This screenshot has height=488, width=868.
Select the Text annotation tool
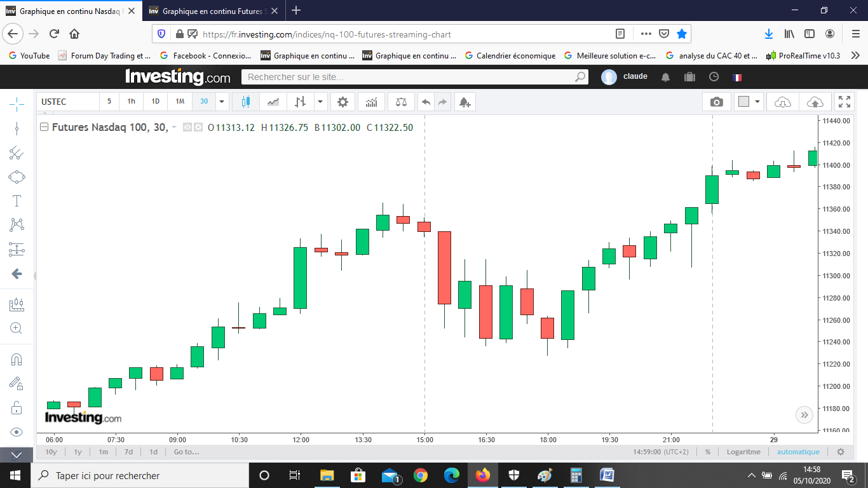17,201
